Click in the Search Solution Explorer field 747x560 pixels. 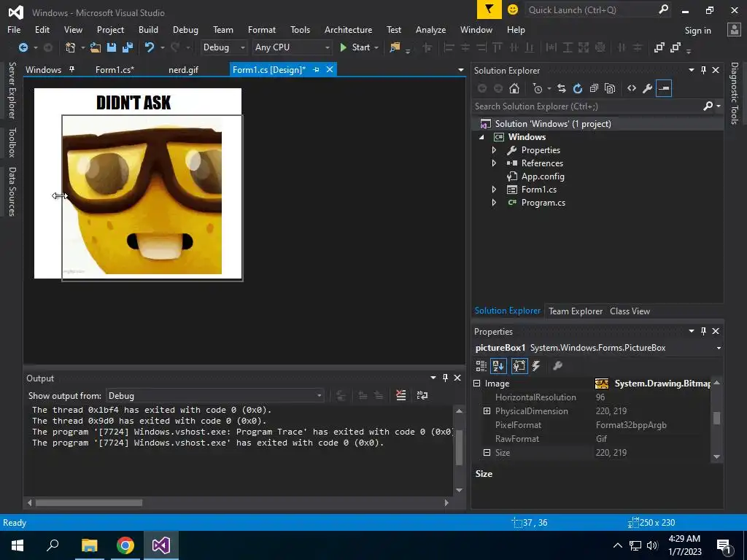click(x=586, y=106)
